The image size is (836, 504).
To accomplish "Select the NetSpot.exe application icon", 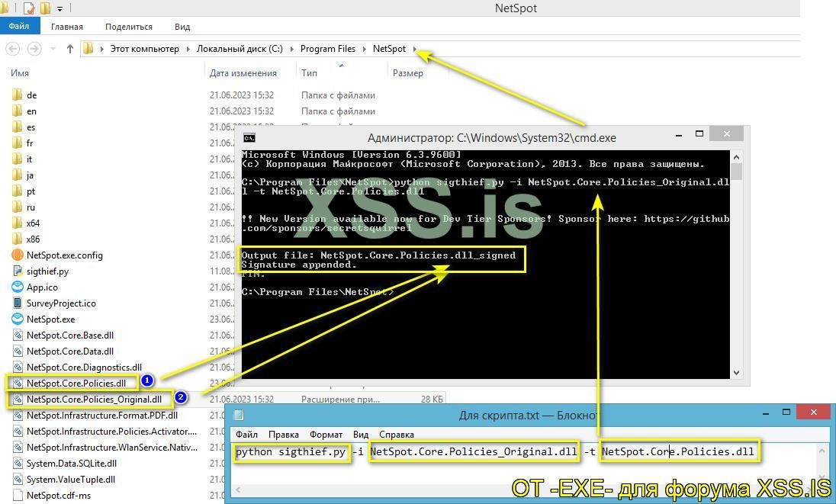I will coord(18,319).
